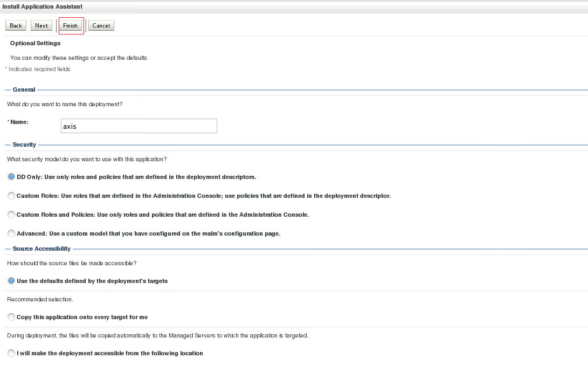This screenshot has height=365, width=588.
Task: Click the 'During deployment, the files' description
Action: pos(157,335)
